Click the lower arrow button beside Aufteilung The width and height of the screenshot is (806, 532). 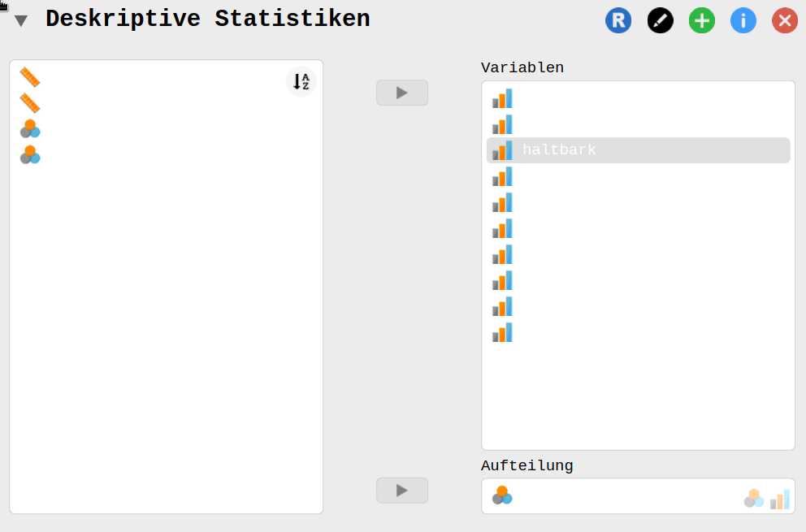(401, 490)
